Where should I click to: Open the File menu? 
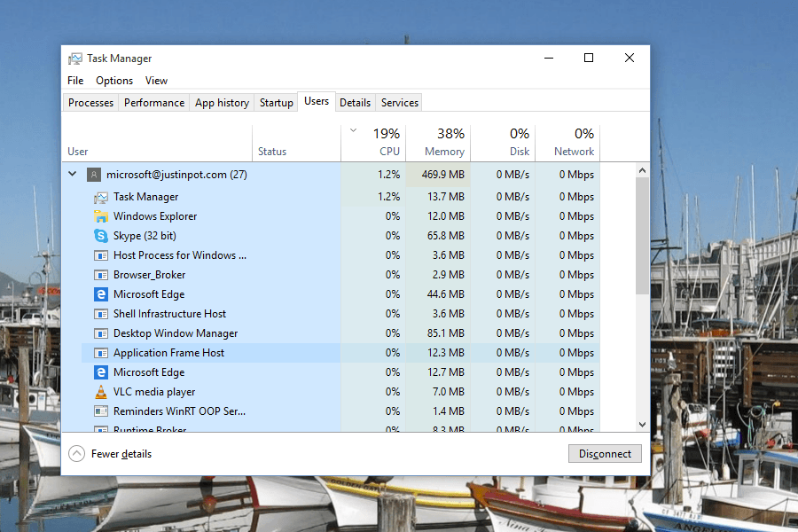[x=75, y=81]
